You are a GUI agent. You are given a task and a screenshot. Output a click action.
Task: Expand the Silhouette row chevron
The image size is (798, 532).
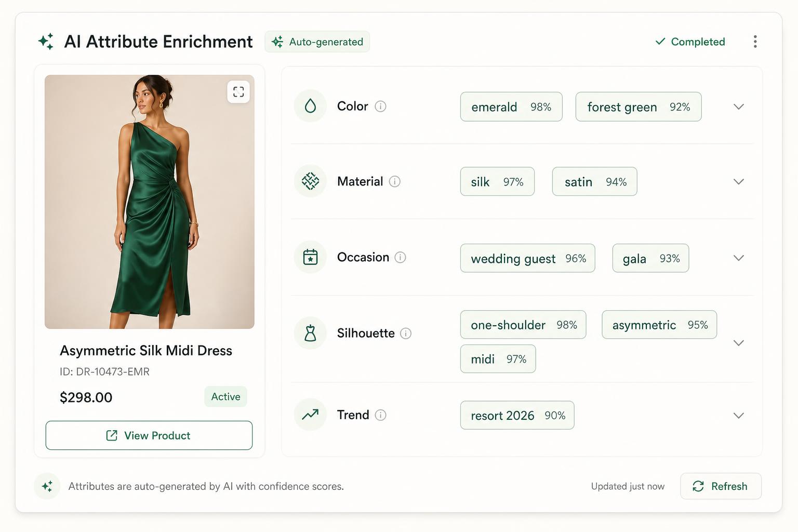tap(738, 343)
